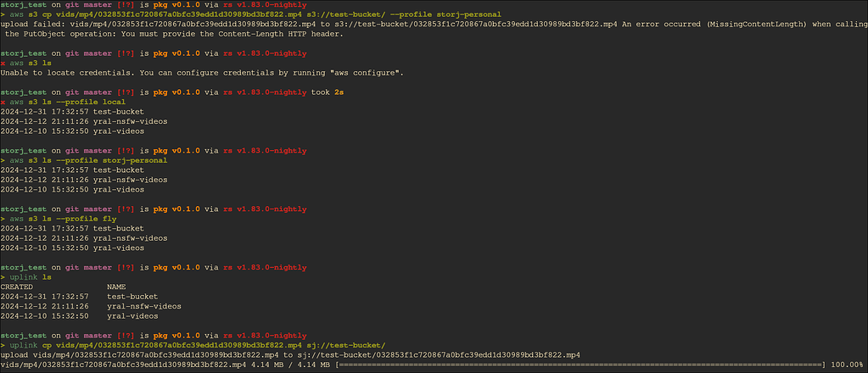Click 'test-bucket' under the NAME column
This screenshot has height=373, width=868.
click(x=132, y=297)
